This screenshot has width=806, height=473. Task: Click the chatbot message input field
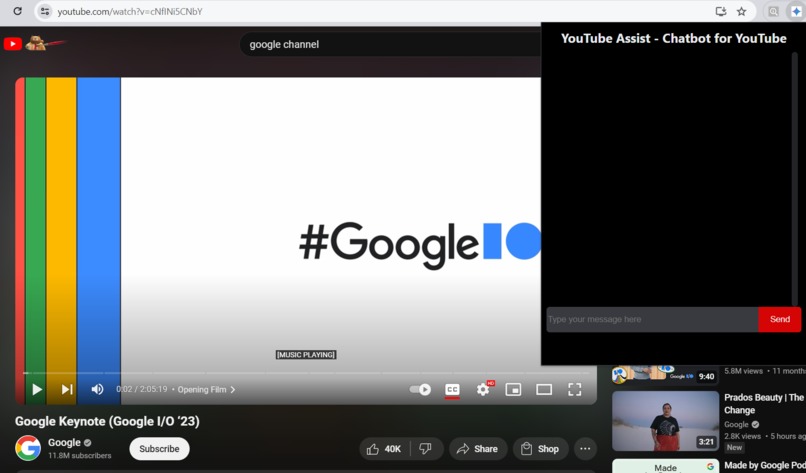pyautogui.click(x=652, y=319)
